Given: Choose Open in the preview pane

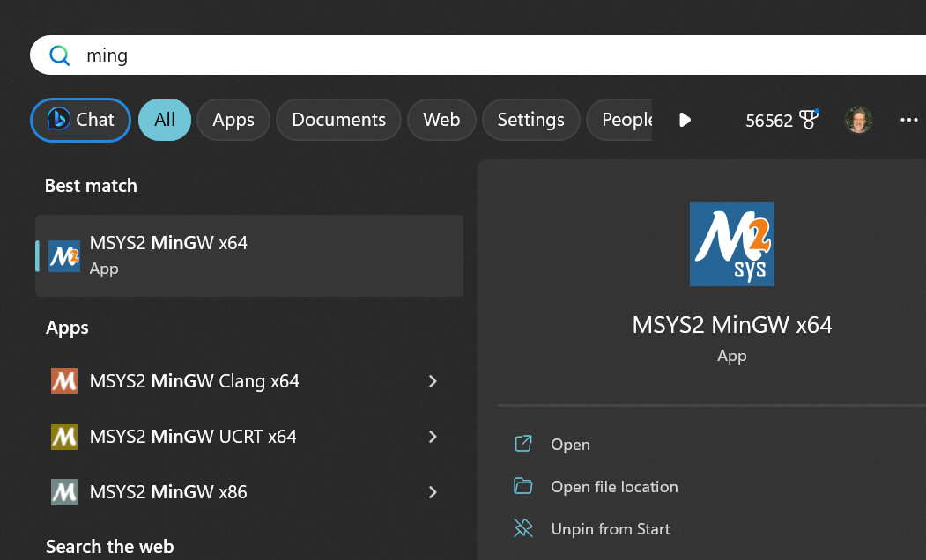Looking at the screenshot, I should pos(570,445).
